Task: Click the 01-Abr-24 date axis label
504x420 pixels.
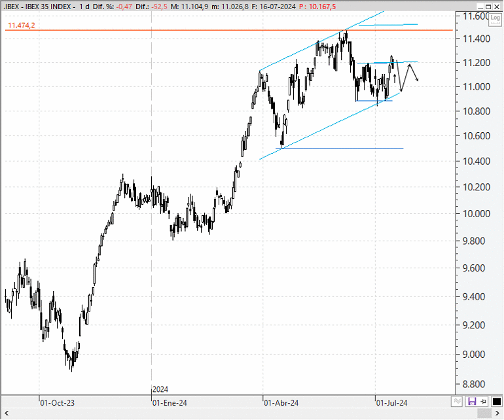Action: [281, 402]
